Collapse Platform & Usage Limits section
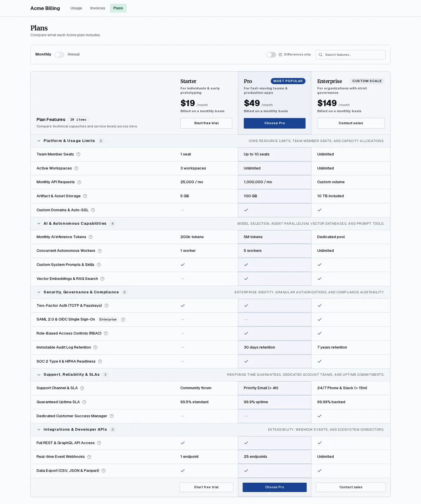 coord(39,141)
